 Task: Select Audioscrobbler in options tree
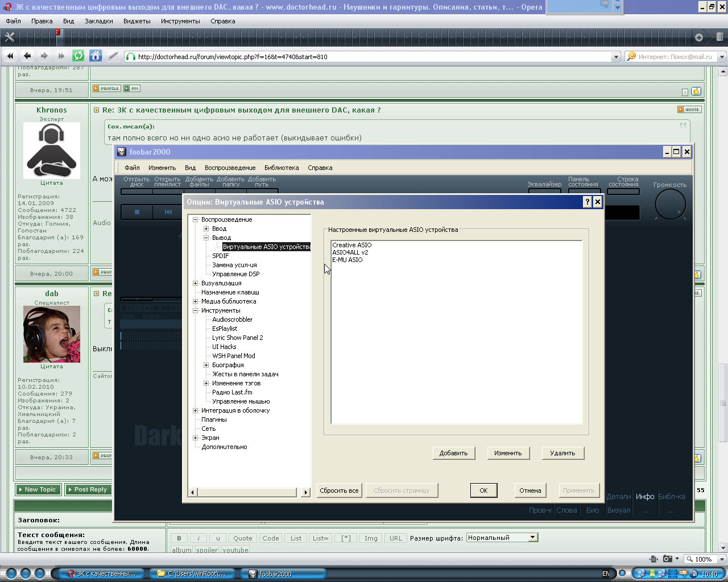[232, 319]
